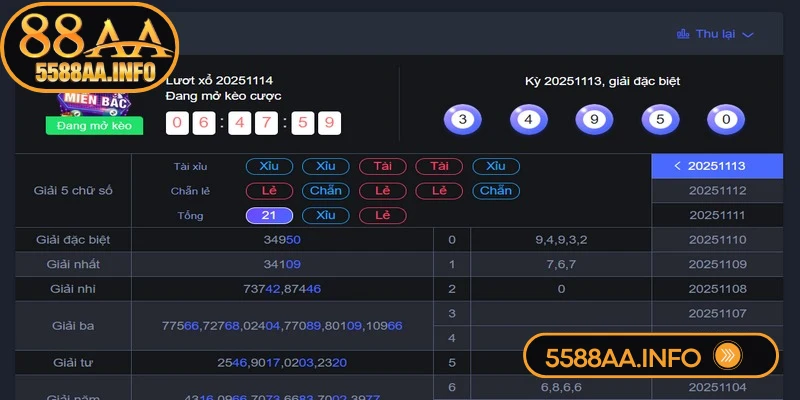Viewport: 800px width, 400px height.
Task: Click the green Đang mở kèo button
Action: click(93, 125)
